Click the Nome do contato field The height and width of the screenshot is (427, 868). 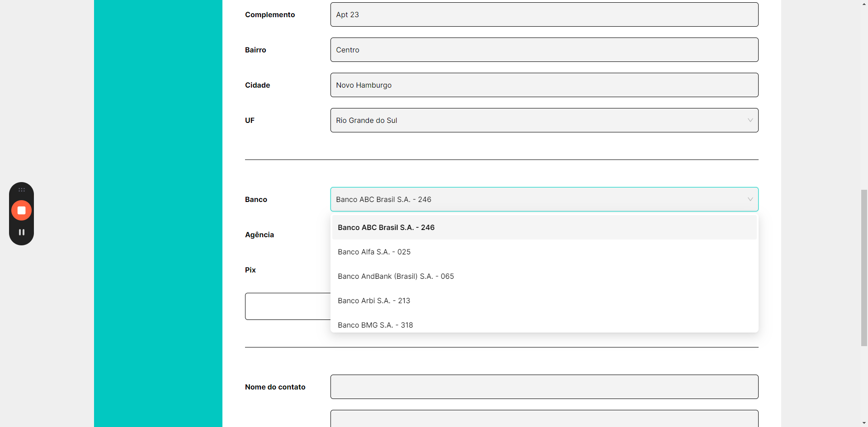[544, 387]
